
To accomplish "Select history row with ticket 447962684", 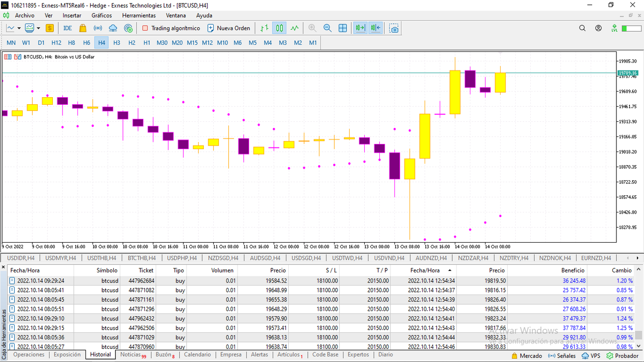I will tap(322, 280).
